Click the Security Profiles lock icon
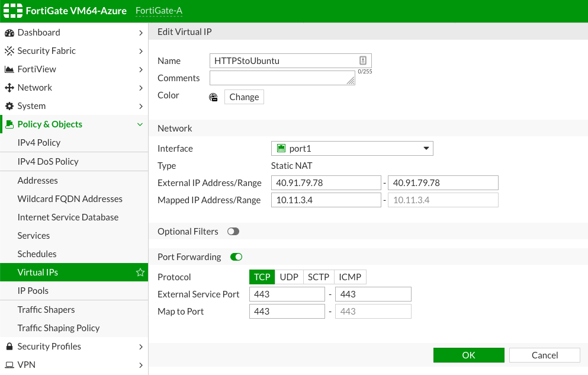 point(9,347)
